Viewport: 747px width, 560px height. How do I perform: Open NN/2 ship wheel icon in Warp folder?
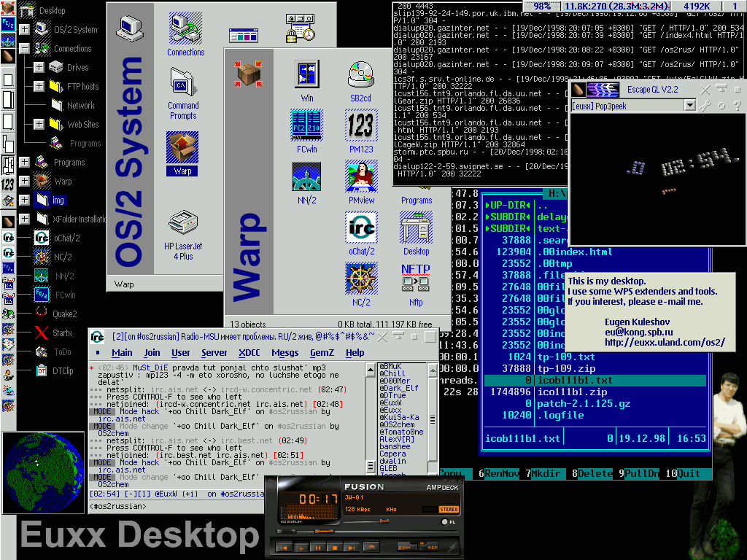pyautogui.click(x=307, y=176)
